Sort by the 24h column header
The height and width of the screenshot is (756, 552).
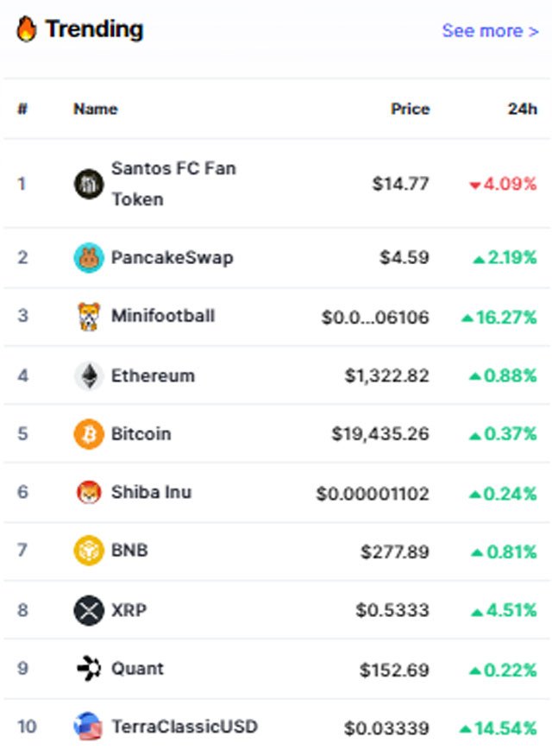522,109
